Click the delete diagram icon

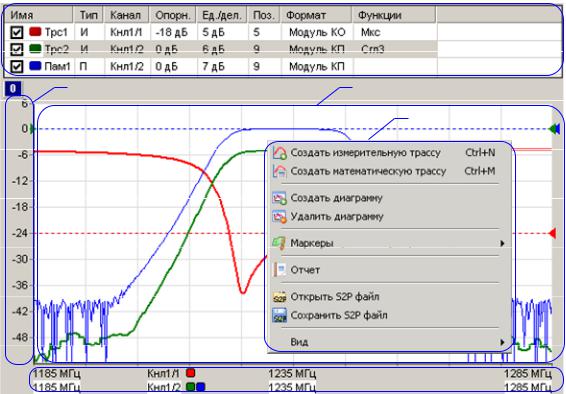click(280, 217)
